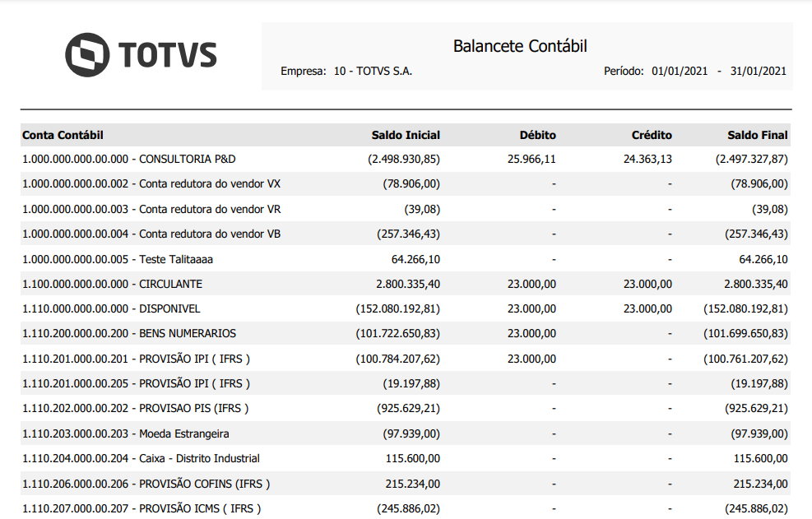Select the Caixa - Distrito Industrial row

(x=141, y=458)
